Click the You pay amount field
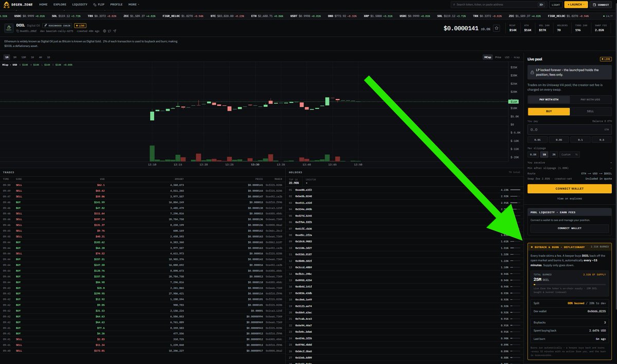 570,130
